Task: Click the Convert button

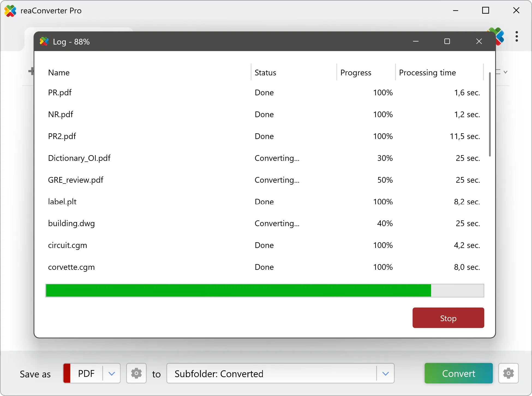Action: point(458,373)
